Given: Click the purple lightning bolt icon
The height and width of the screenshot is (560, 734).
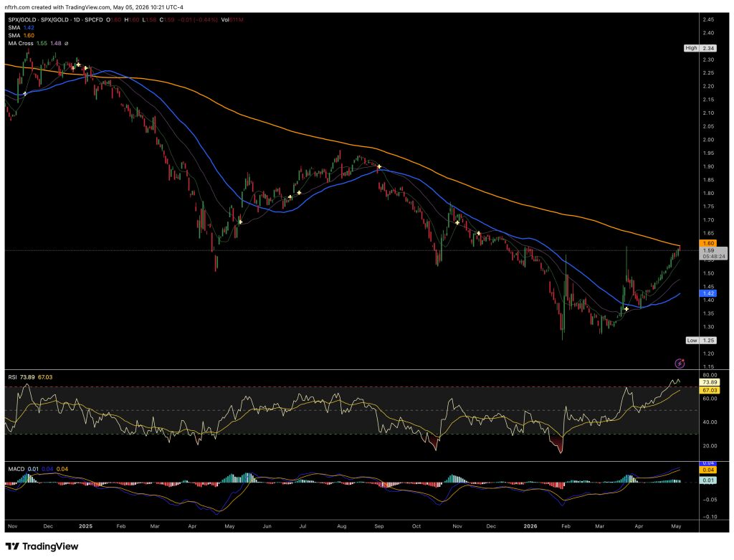Looking at the screenshot, I should tap(680, 364).
